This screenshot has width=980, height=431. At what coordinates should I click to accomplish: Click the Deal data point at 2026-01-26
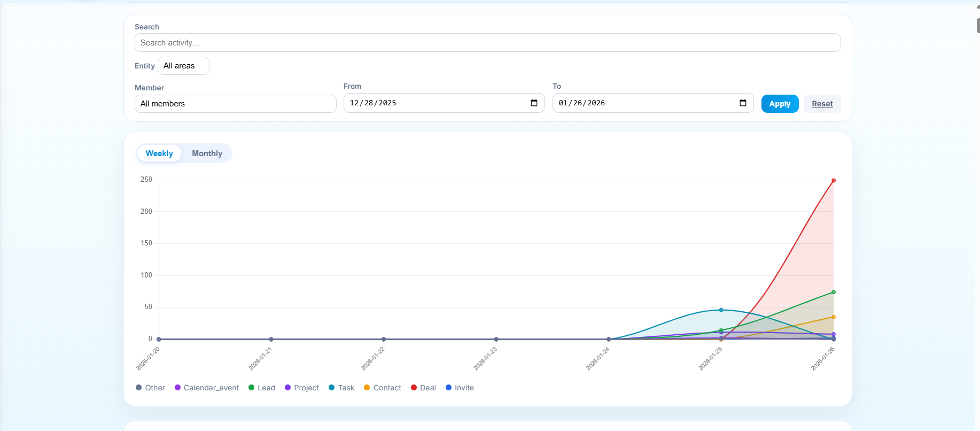click(833, 181)
